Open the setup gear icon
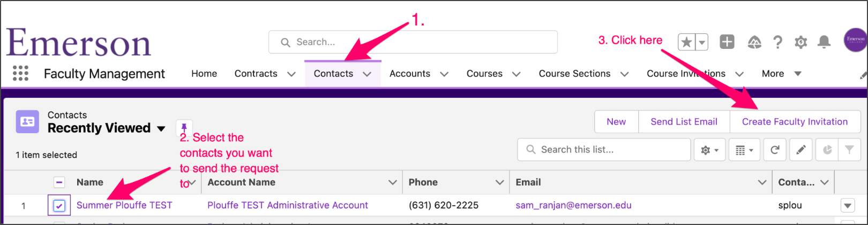Screen dimensions: 868x225 tap(800, 42)
